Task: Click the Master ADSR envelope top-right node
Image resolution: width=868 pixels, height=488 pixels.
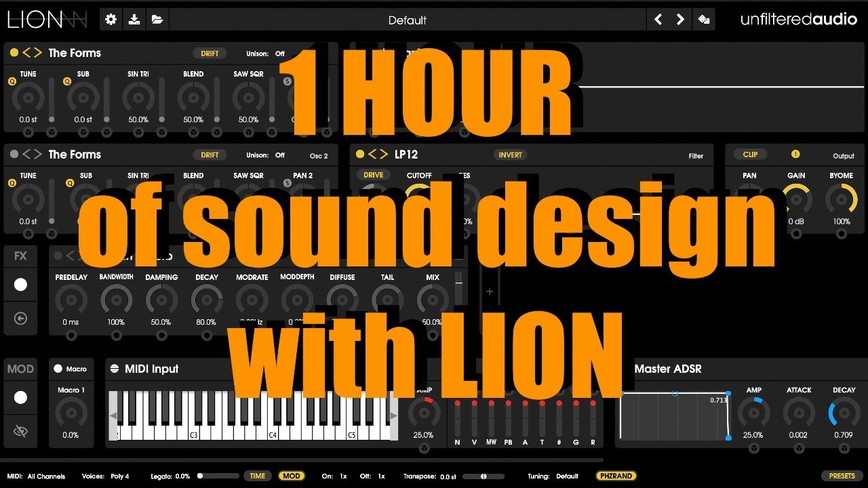Action: click(x=728, y=394)
